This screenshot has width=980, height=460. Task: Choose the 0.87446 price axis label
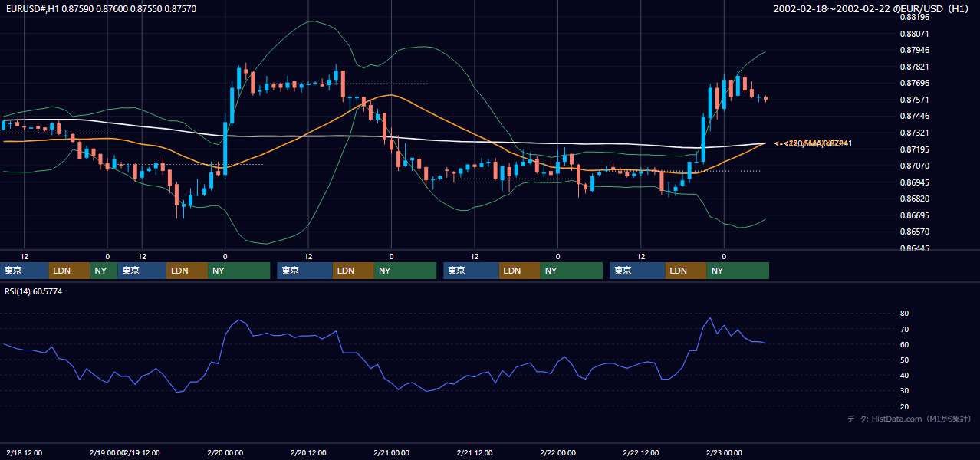(914, 117)
